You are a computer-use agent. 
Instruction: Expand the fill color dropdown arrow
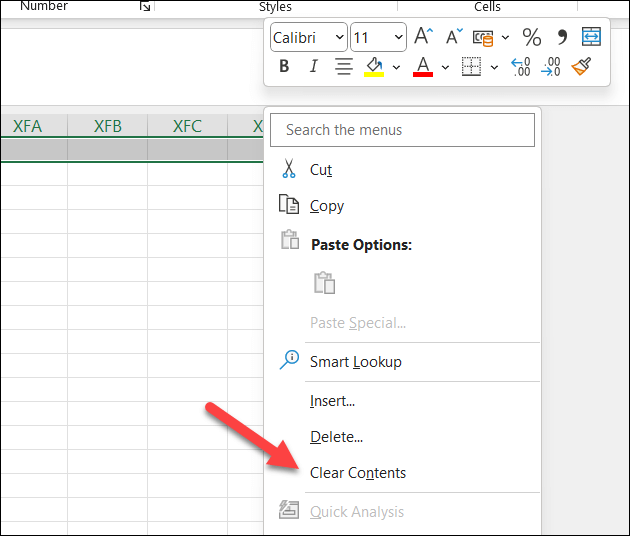tap(396, 67)
